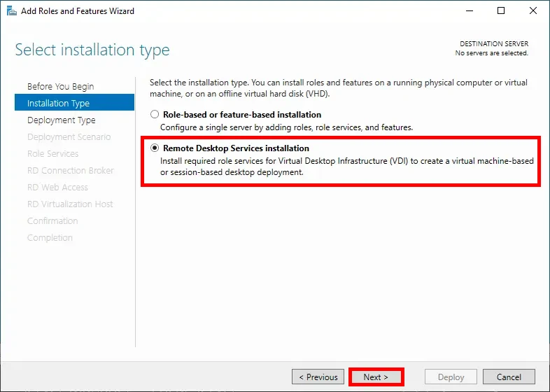
Task: Click the wizard icon in the title bar
Action: [11, 11]
